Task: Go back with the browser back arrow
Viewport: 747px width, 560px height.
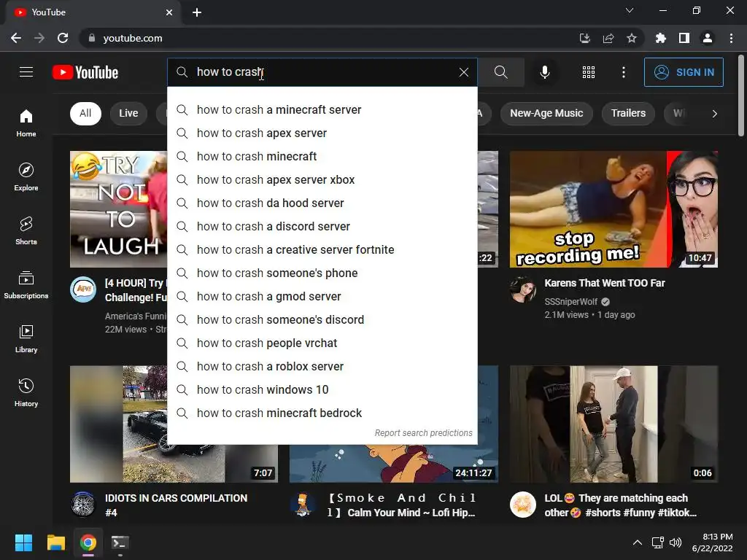Action: tap(16, 38)
